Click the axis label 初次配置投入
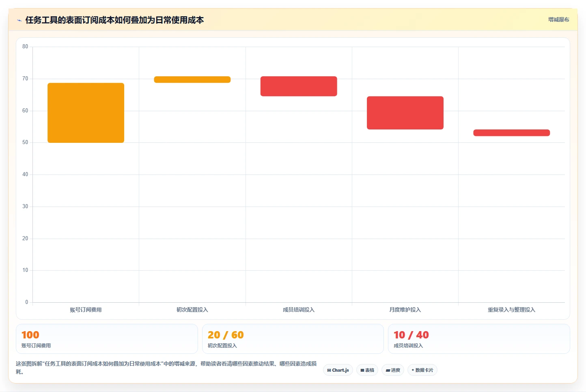 pos(192,310)
